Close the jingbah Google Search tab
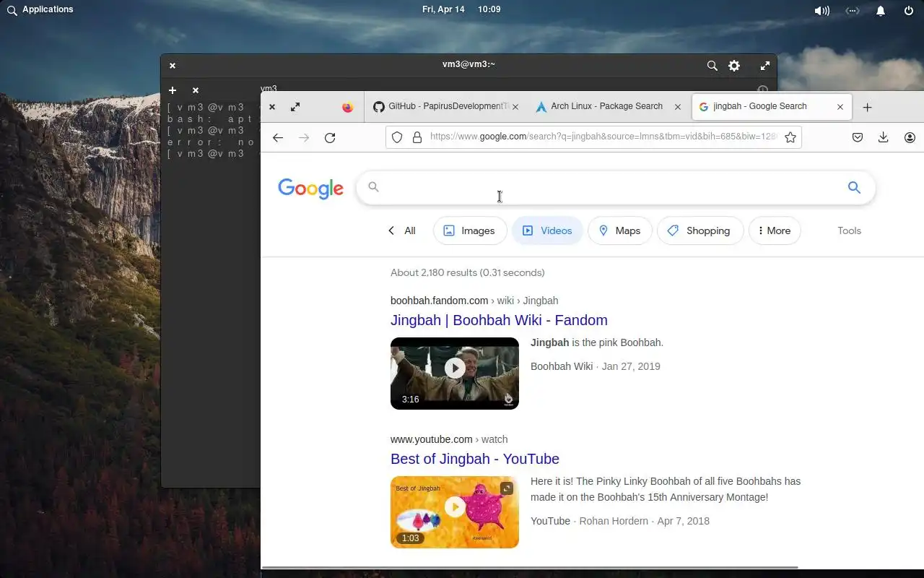The width and height of the screenshot is (924, 578). 840,107
